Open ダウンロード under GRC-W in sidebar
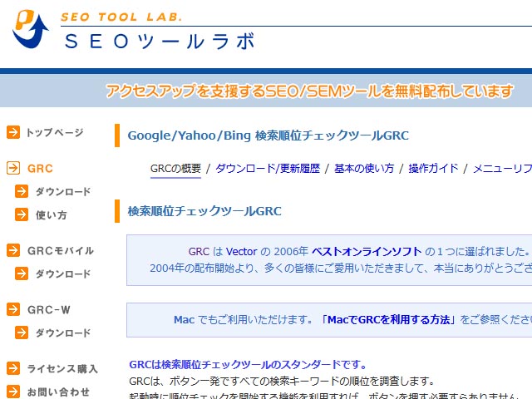532x399 pixels. (63, 332)
